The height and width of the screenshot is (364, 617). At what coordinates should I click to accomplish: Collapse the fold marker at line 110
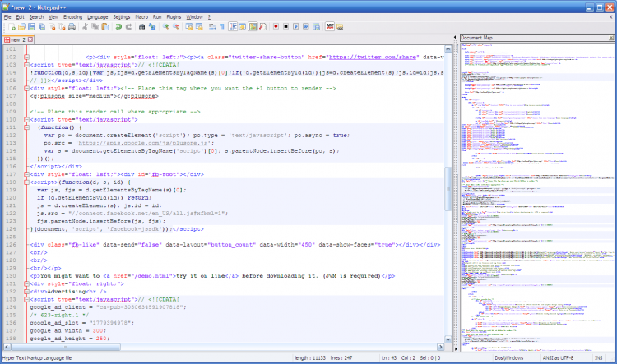(x=27, y=119)
